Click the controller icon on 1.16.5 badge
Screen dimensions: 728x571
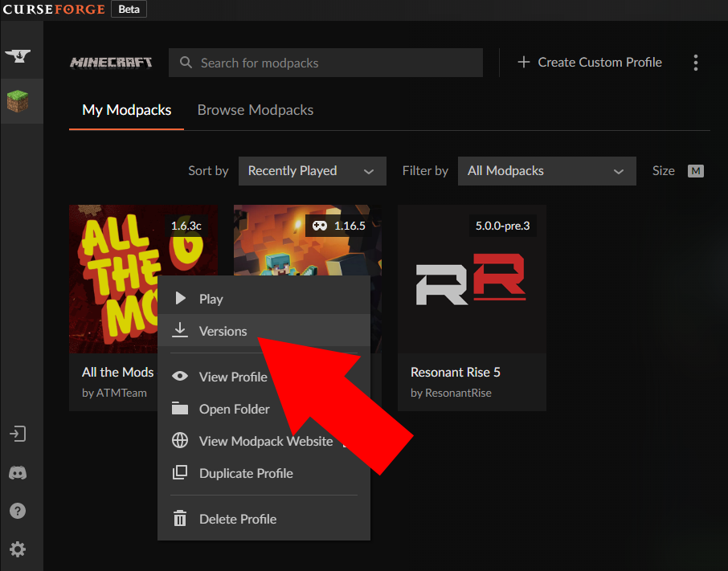coord(320,226)
